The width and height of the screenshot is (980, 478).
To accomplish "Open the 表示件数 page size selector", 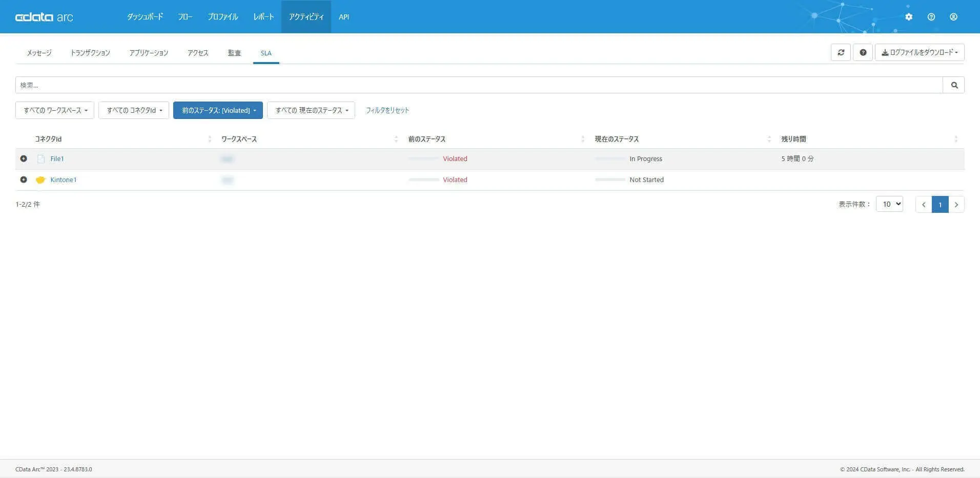I will pyautogui.click(x=889, y=204).
